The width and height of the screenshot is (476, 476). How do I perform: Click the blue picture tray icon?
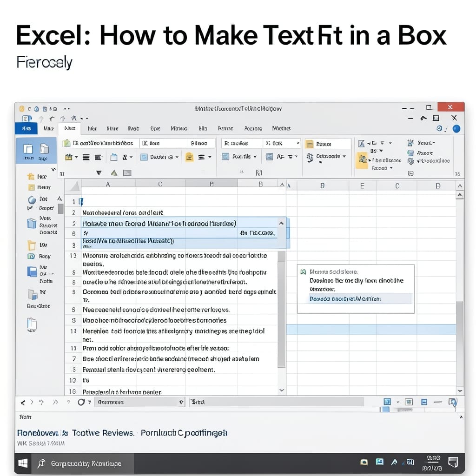point(379,462)
